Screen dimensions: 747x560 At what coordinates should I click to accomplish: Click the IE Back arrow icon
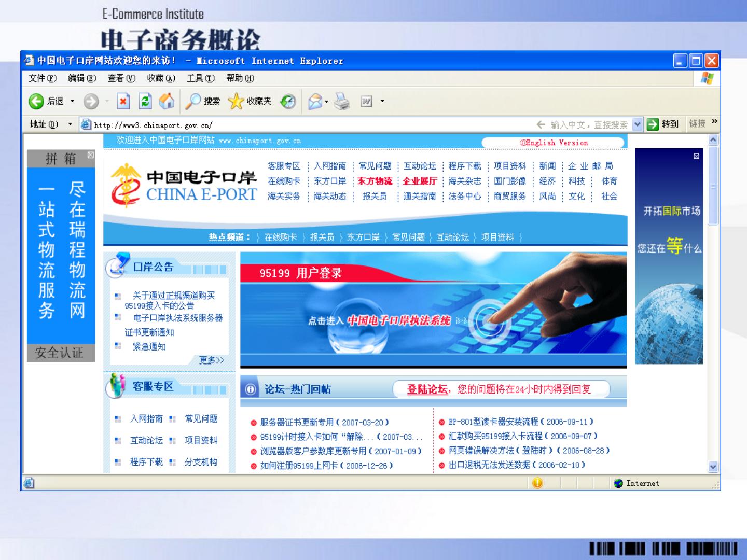[36, 101]
